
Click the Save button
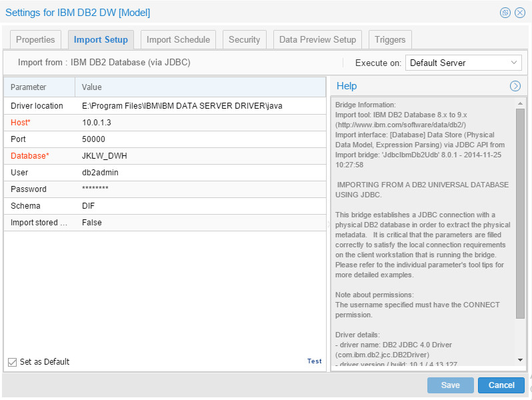pos(450,385)
